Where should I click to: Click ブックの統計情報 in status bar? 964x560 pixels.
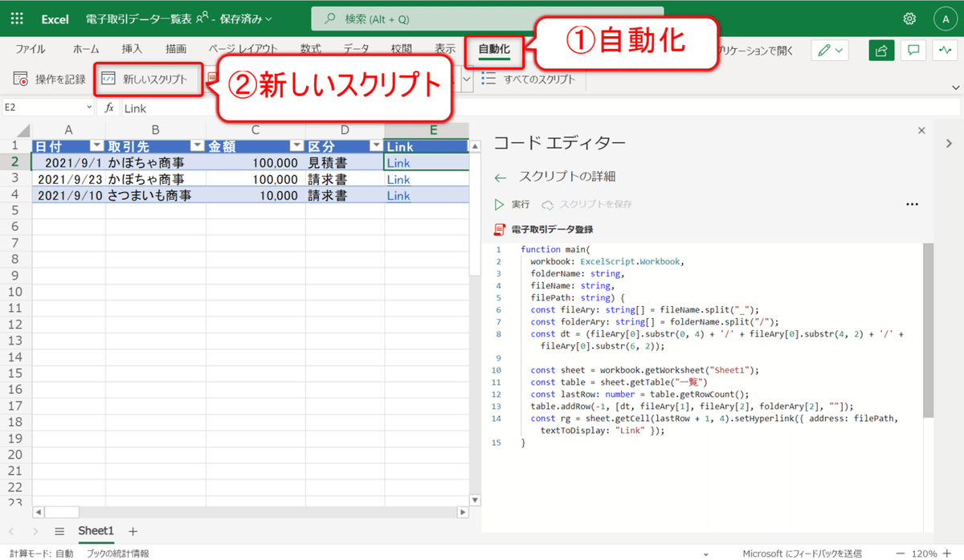pyautogui.click(x=117, y=554)
